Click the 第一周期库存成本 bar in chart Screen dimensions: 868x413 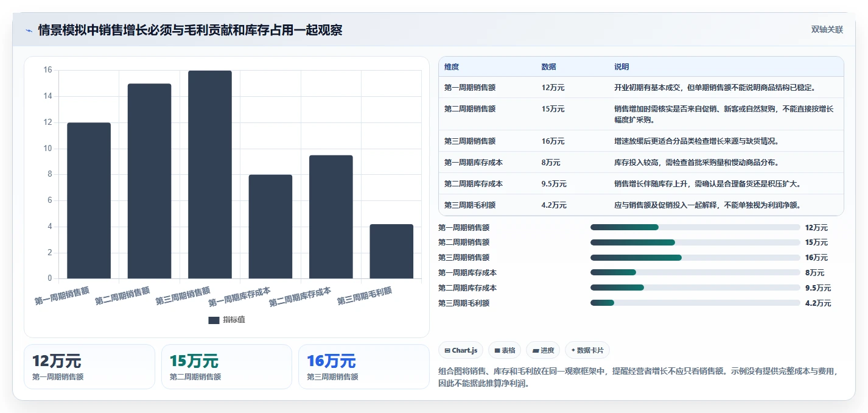[x=270, y=227]
